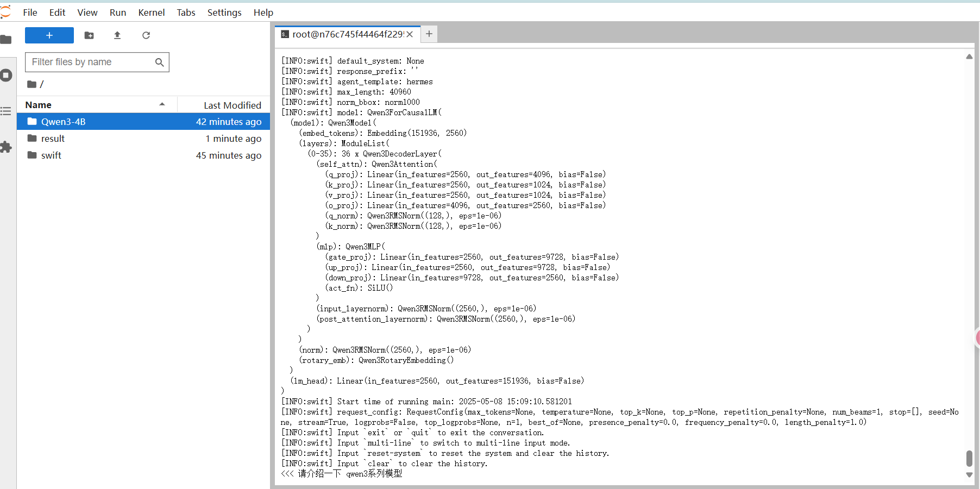Click the blue New Launcher plus button
980x489 pixels.
49,35
